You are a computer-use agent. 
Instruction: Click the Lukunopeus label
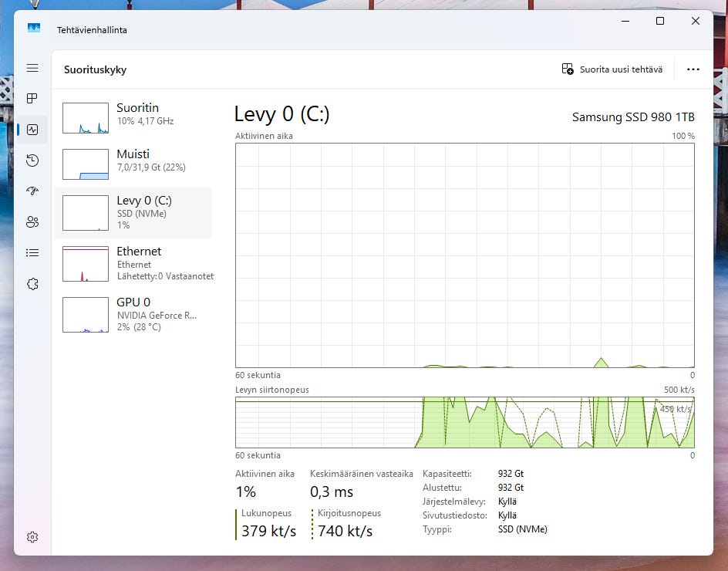267,513
